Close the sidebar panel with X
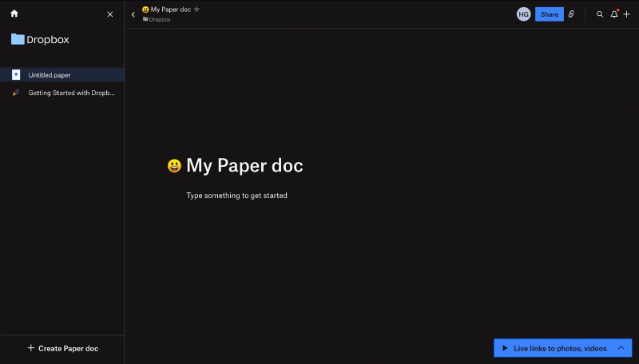639x364 pixels. (110, 14)
